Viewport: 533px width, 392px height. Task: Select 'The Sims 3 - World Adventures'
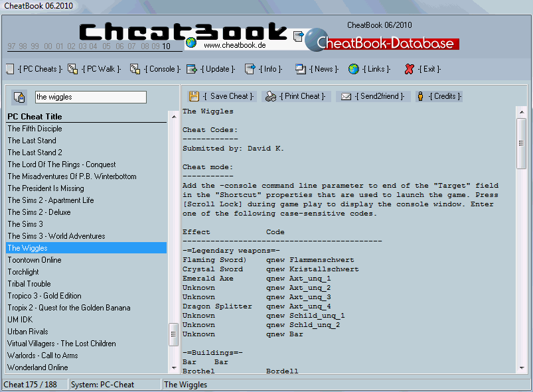[56, 236]
